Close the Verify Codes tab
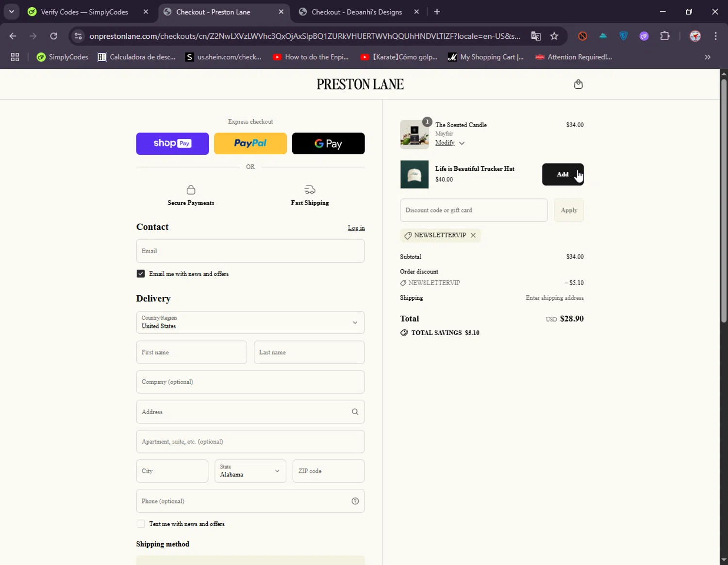The height and width of the screenshot is (565, 728). pyautogui.click(x=146, y=12)
